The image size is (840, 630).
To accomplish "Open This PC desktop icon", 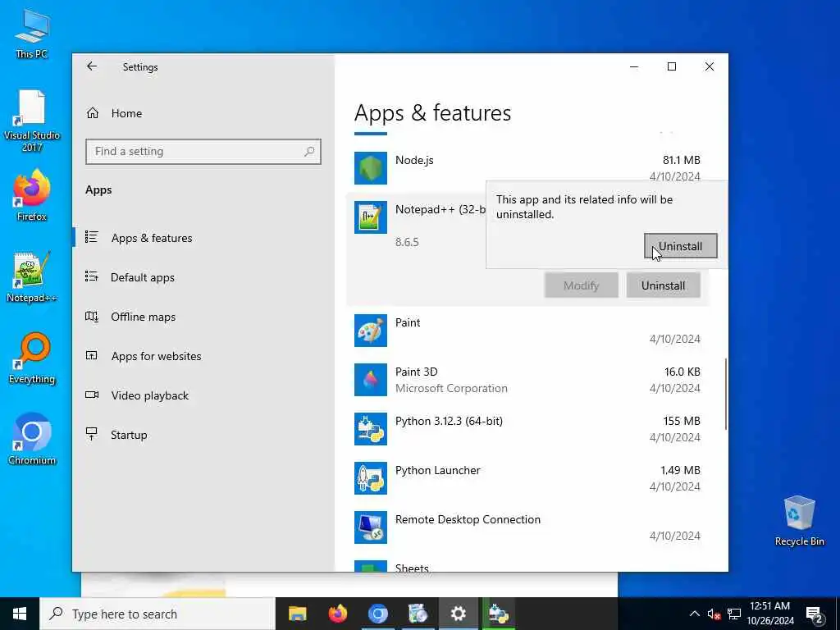I will (32, 34).
